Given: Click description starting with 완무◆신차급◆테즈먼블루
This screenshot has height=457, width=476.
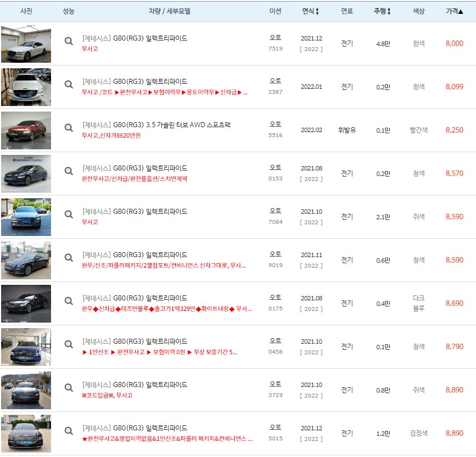Looking at the screenshot, I should click(x=167, y=309).
